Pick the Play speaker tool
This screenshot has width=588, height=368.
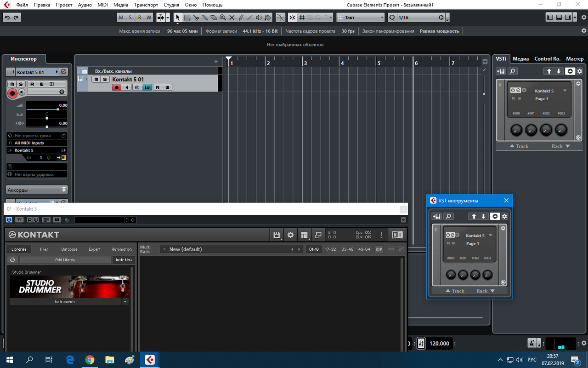tap(259, 17)
